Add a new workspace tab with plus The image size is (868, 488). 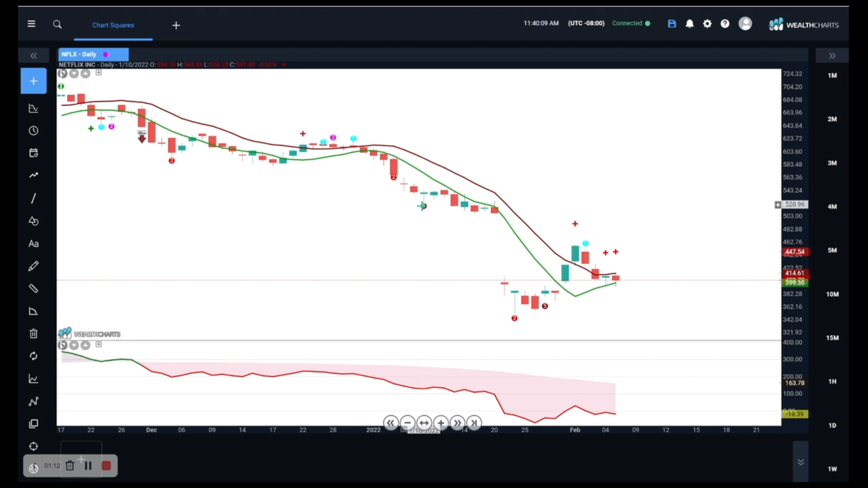176,26
